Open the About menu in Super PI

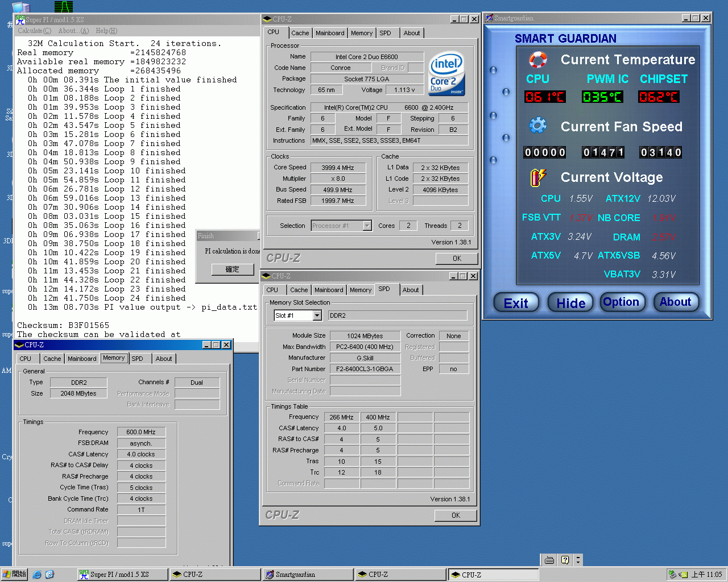coord(73,31)
